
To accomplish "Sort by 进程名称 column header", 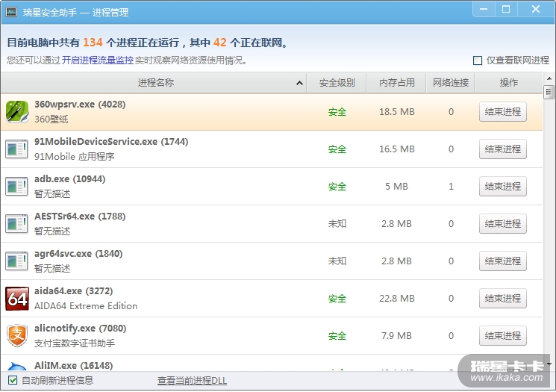I will coord(154,83).
